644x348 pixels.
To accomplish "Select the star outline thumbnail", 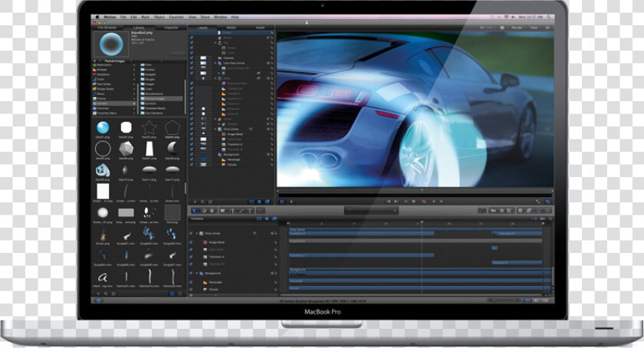I will (149, 128).
